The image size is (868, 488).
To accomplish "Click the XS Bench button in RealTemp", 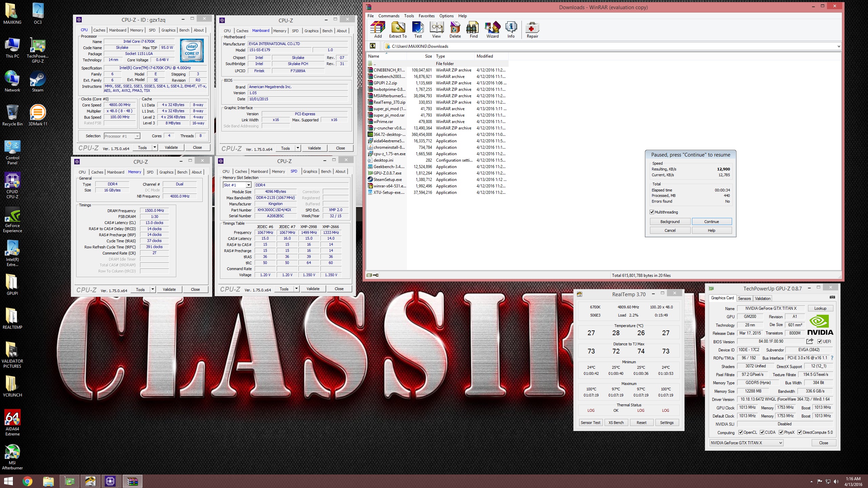I will [616, 423].
